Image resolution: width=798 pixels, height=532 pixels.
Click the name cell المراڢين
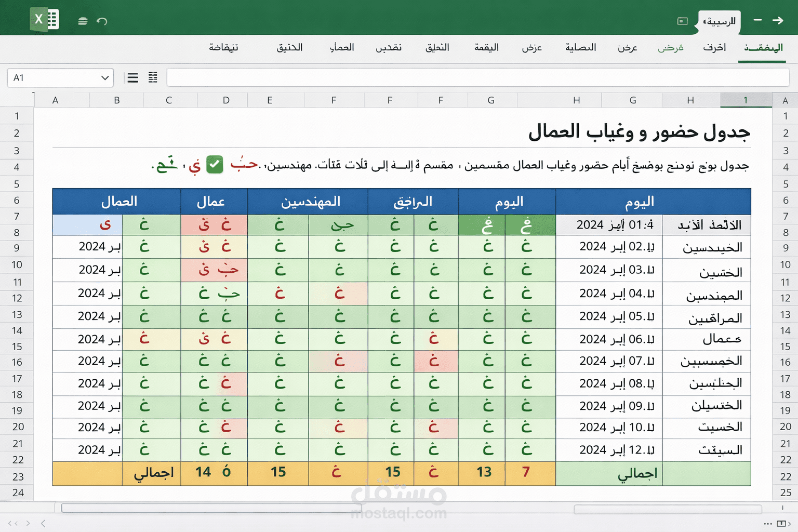coord(707,317)
